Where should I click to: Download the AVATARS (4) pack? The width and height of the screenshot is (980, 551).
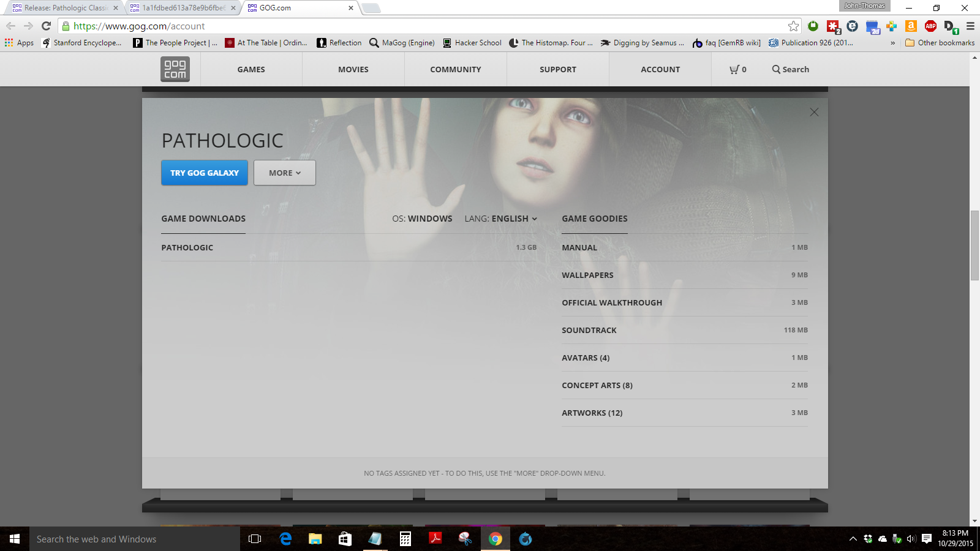tap(685, 358)
